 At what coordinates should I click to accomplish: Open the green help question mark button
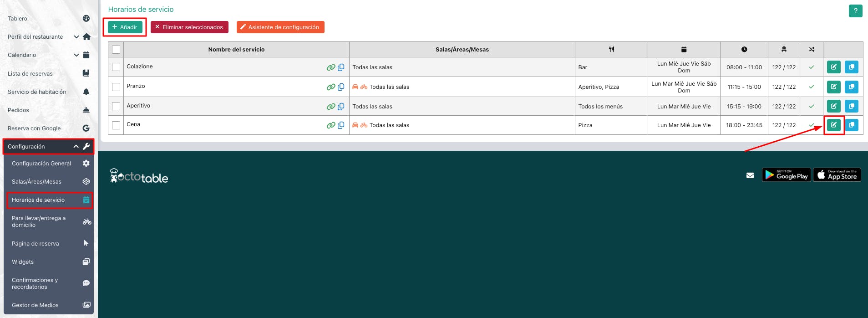point(855,11)
